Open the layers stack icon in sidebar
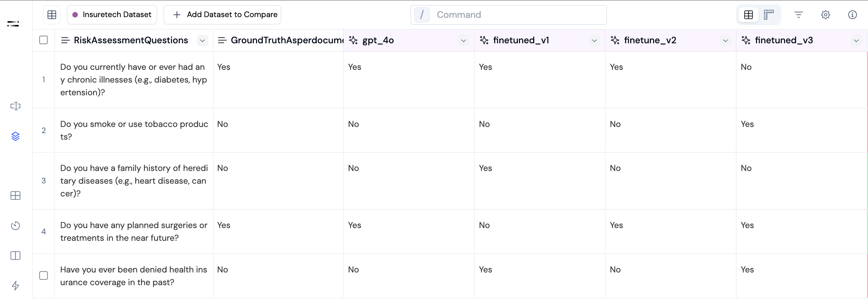This screenshot has height=299, width=868. (x=15, y=136)
